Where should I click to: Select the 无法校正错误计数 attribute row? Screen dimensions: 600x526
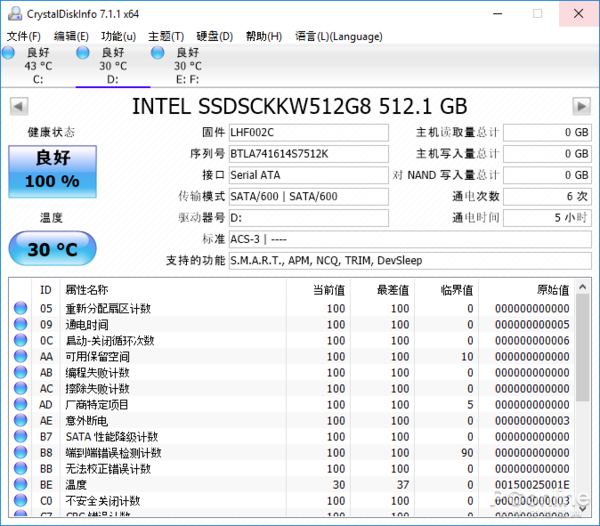click(x=292, y=469)
